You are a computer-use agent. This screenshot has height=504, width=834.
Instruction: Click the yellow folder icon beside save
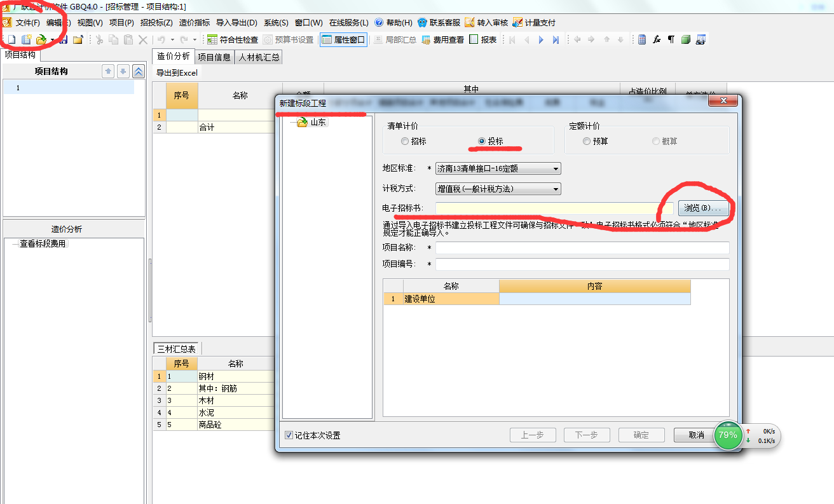78,40
